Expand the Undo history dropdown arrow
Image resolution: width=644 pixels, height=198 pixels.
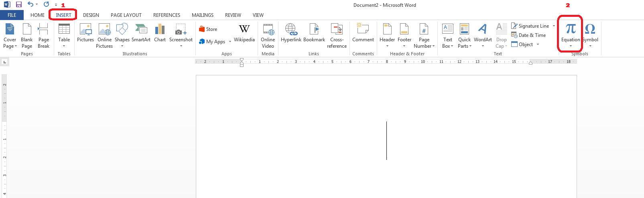pyautogui.click(x=37, y=4)
